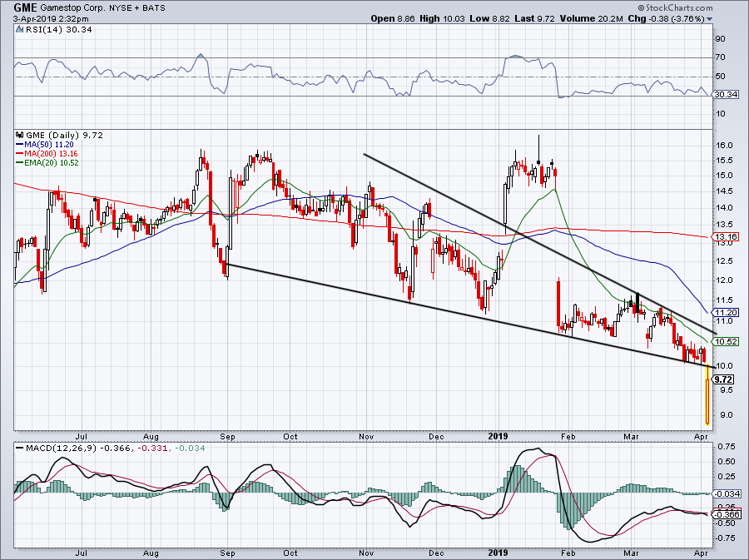
Task: Click the GME (Daily) 9.72 legend text
Action: 64,135
